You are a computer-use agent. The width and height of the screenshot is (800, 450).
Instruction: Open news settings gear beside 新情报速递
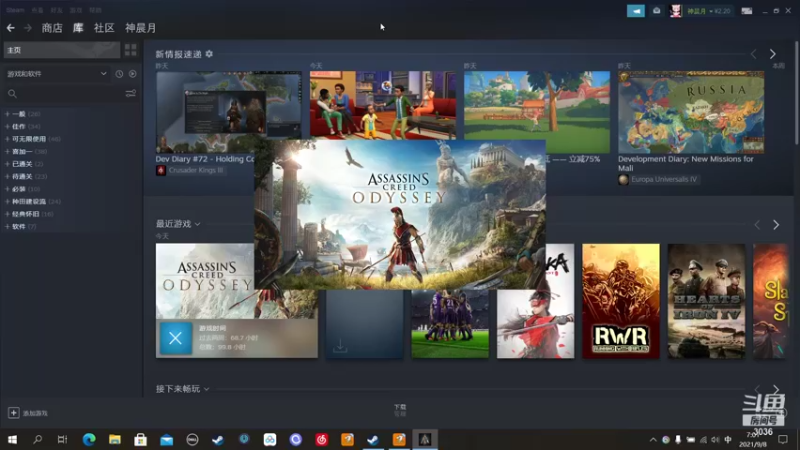coord(209,54)
